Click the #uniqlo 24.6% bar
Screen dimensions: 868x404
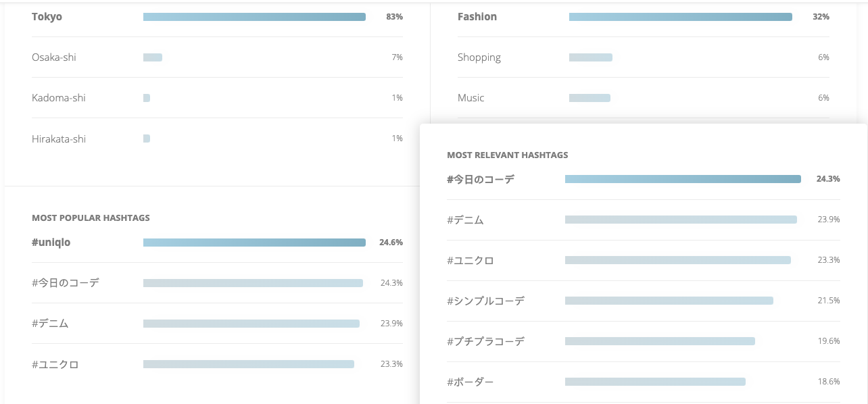point(254,243)
